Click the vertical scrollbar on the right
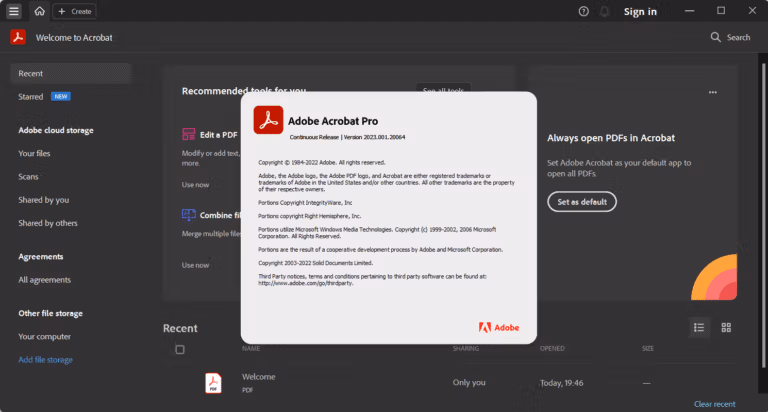Screen dimensions: 768x412 pos(763,216)
